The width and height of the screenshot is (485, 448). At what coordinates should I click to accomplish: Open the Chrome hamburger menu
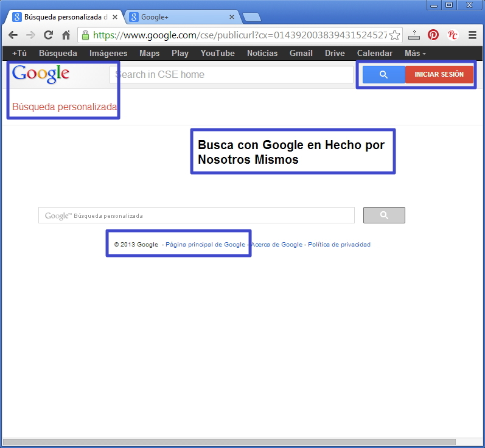coord(472,35)
